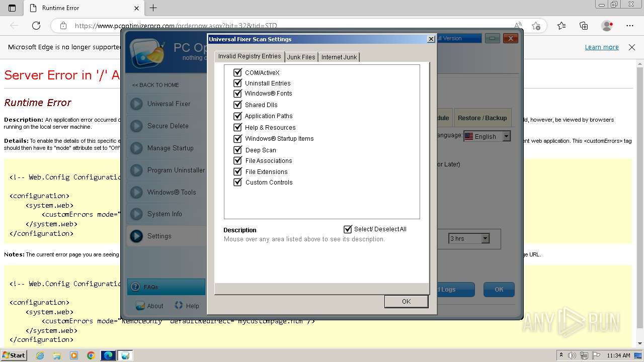Toggle Windows Fonts checkbox

(238, 93)
